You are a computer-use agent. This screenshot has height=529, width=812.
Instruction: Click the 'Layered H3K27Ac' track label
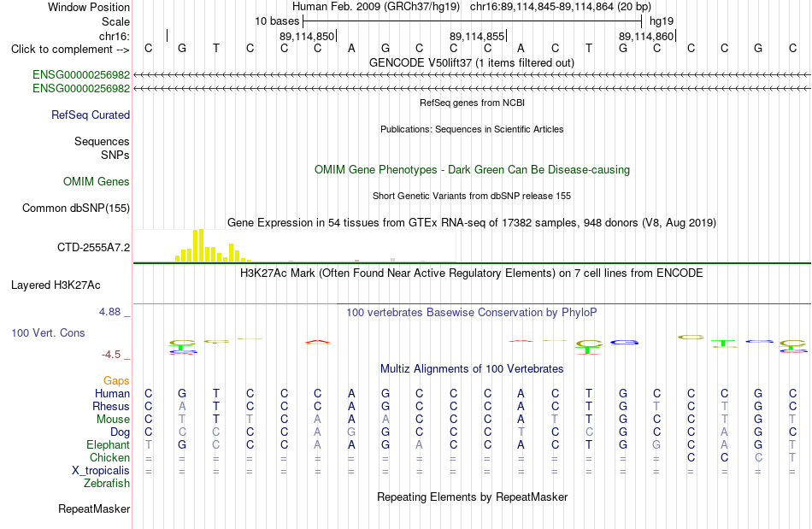pyautogui.click(x=56, y=285)
